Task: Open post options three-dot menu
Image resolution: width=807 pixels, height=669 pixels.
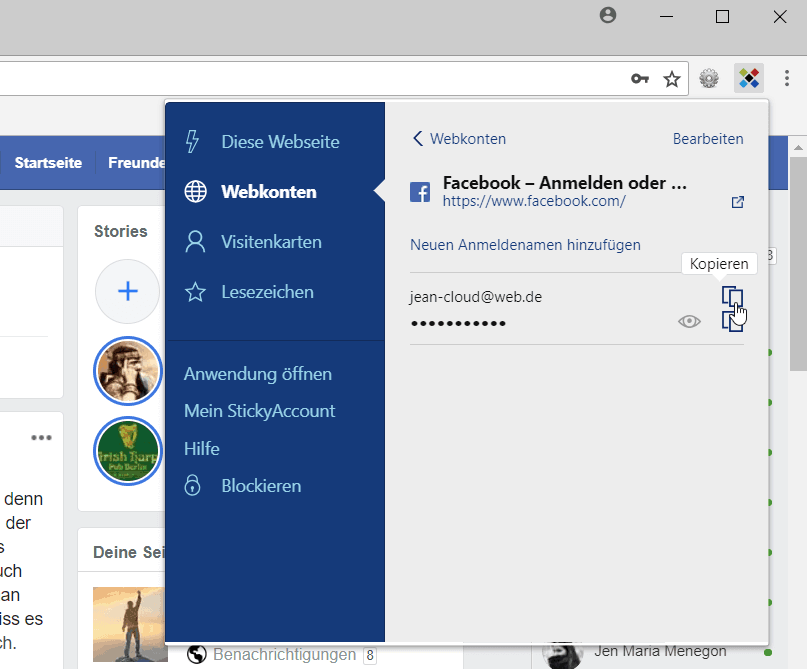Action: click(41, 437)
